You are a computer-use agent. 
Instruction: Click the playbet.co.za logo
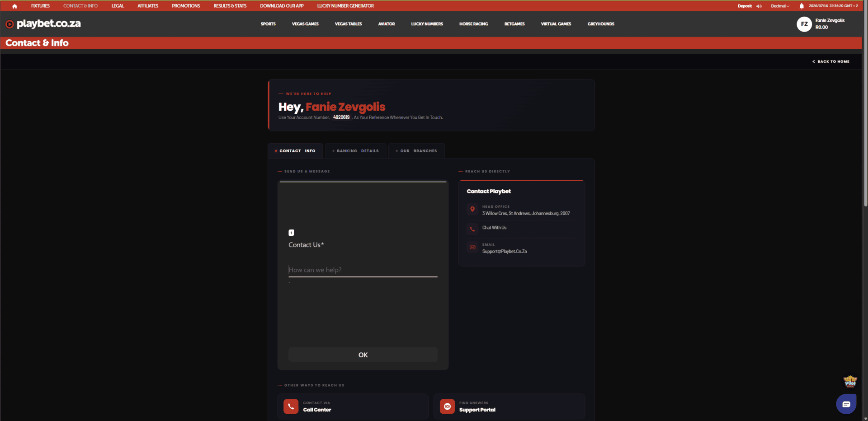point(43,23)
